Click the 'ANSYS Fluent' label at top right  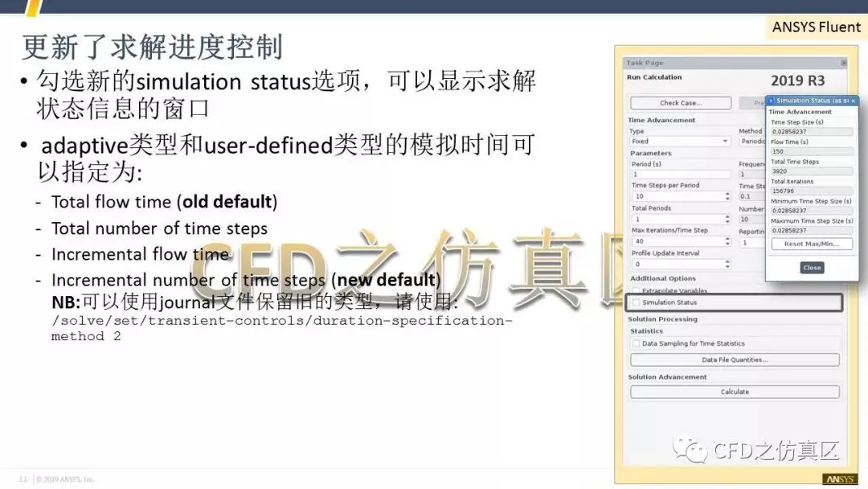(817, 27)
